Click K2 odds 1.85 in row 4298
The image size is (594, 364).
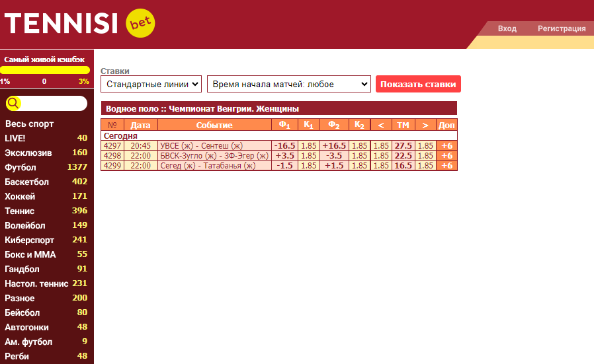click(359, 155)
